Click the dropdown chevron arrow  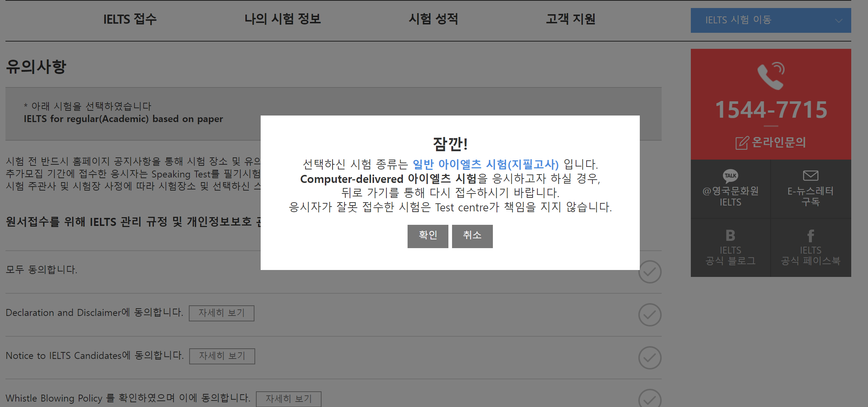click(x=839, y=21)
